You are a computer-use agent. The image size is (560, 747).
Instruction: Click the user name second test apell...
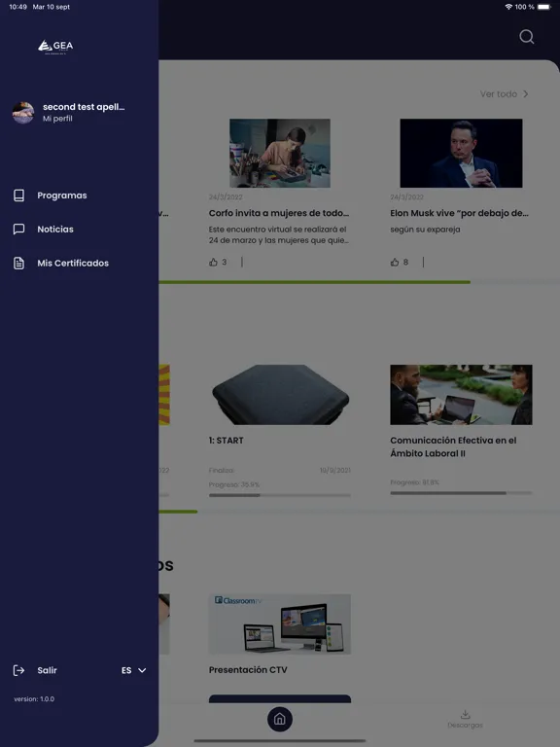click(x=84, y=107)
